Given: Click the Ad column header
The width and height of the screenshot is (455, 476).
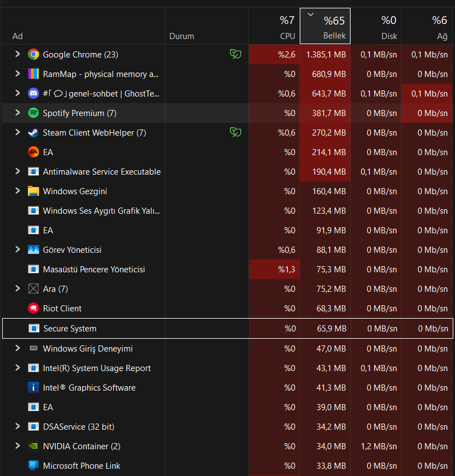Looking at the screenshot, I should click(x=18, y=36).
